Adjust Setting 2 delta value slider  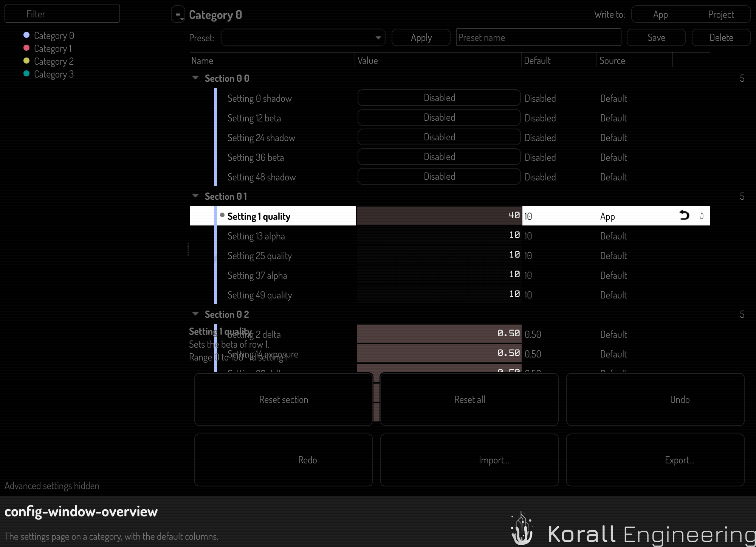point(439,334)
